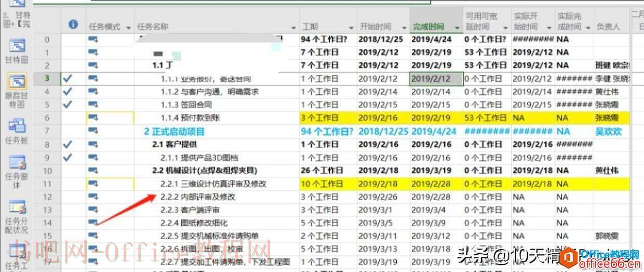Click the completed checkmark indicator in row 3
Image resolution: width=644 pixels, height=272 pixels.
tap(67, 79)
